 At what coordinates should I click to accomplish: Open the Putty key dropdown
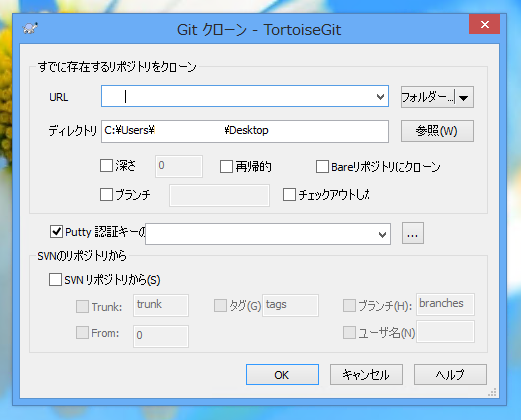coord(382,234)
